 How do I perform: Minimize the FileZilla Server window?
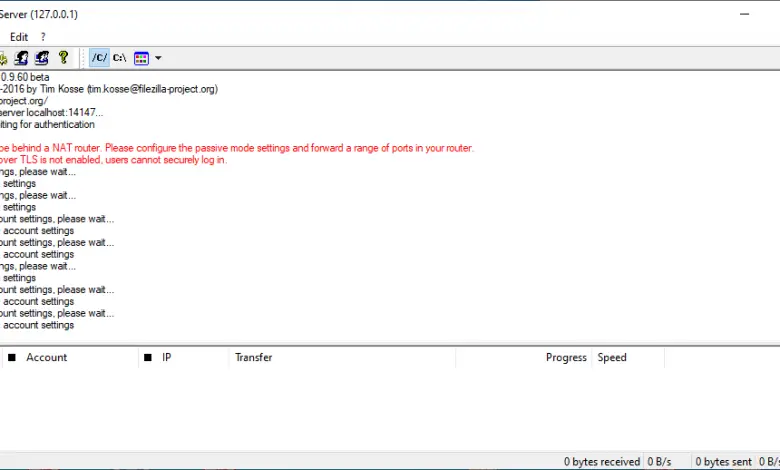[x=744, y=14]
